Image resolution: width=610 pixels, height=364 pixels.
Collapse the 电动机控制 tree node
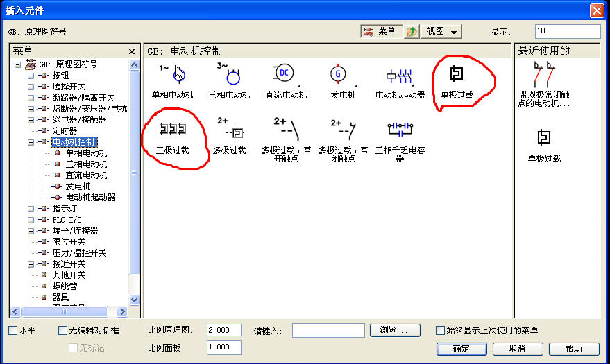point(31,142)
